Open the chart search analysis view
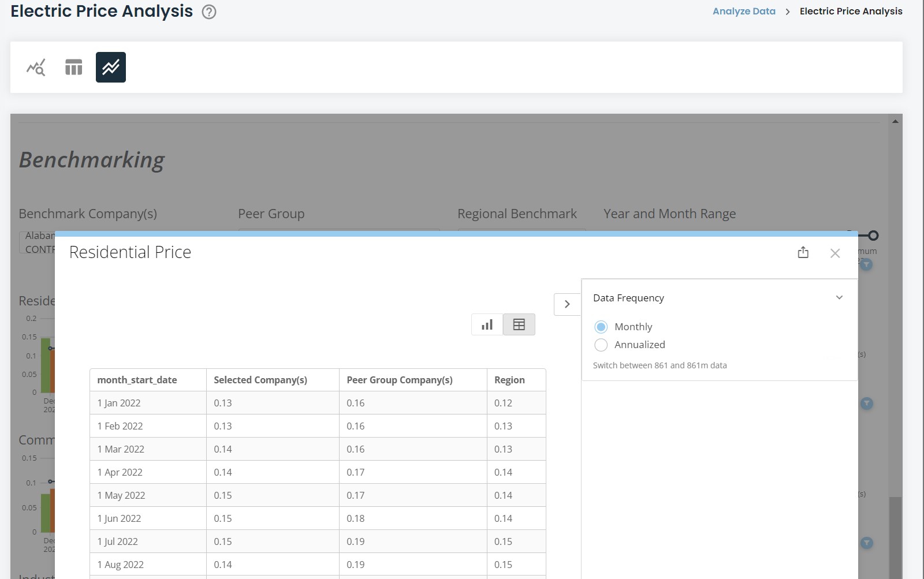Viewport: 924px width, 579px height. point(36,68)
